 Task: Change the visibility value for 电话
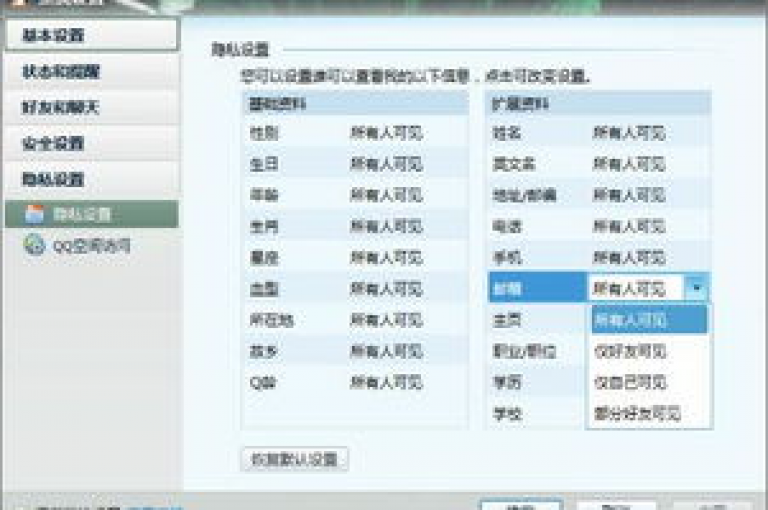[x=629, y=226]
